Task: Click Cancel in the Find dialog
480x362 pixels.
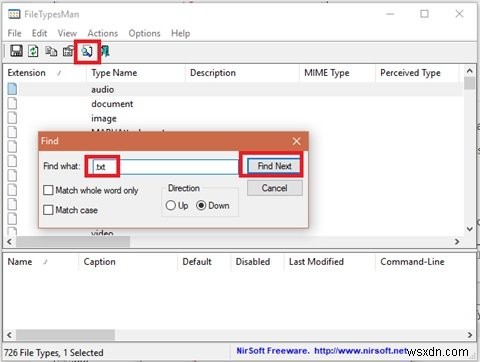Action: coord(274,188)
